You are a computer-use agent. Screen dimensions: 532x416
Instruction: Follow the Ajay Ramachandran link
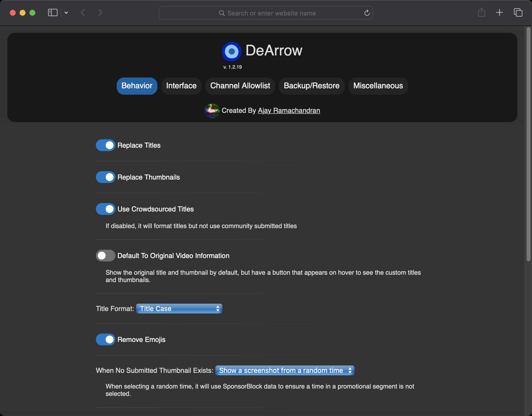click(x=289, y=110)
